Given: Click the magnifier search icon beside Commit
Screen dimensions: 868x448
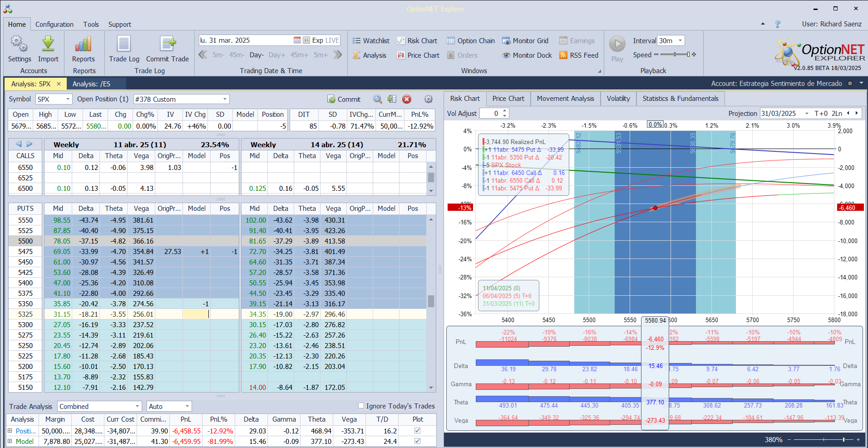Looking at the screenshot, I should pos(378,99).
